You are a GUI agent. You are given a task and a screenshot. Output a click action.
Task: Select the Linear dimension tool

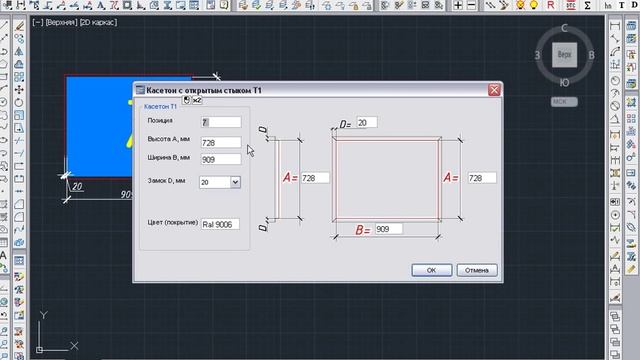coord(615,26)
